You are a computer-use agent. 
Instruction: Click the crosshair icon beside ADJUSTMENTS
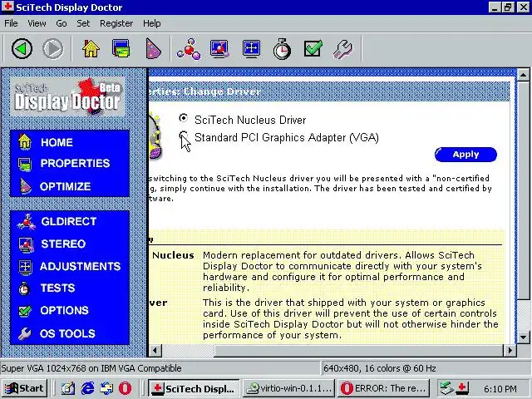coord(25,267)
